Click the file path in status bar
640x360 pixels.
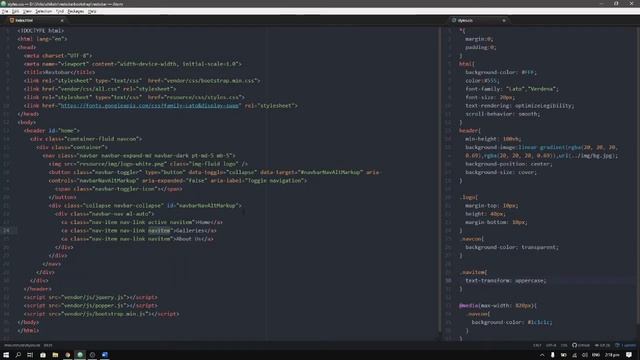22,345
